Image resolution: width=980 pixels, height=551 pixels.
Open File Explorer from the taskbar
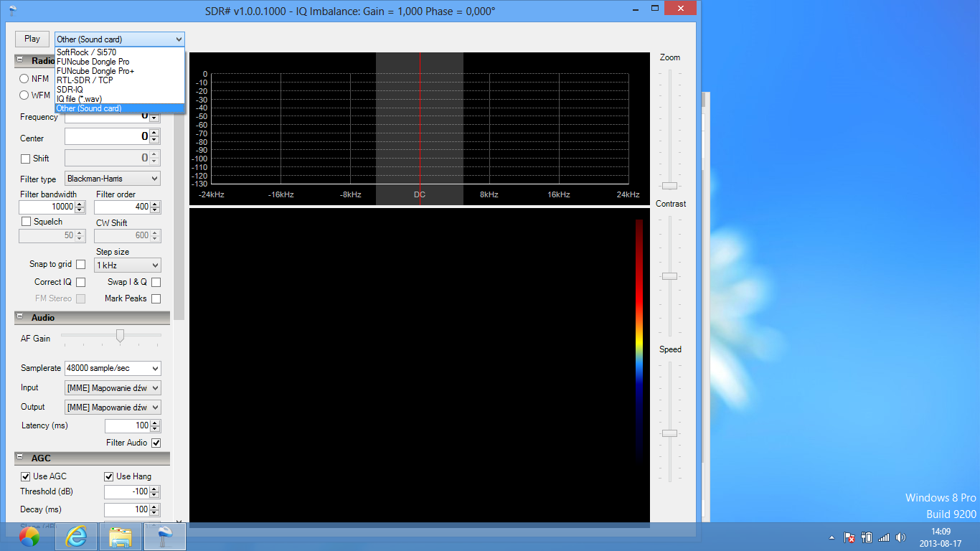click(x=121, y=537)
